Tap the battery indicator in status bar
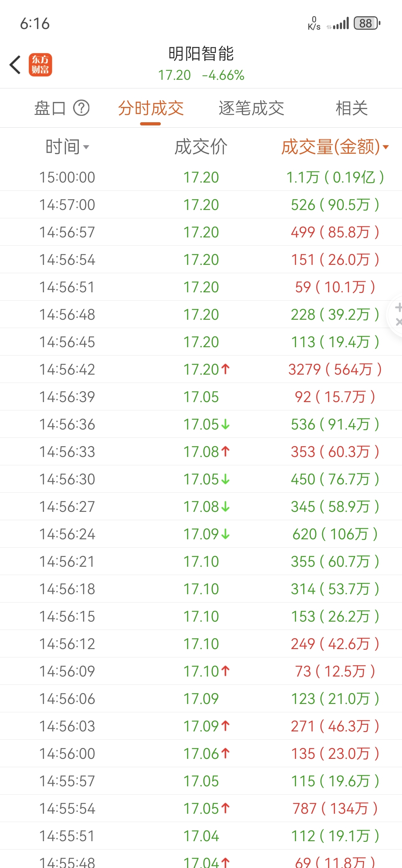Viewport: 402px width, 868px height. tap(367, 23)
